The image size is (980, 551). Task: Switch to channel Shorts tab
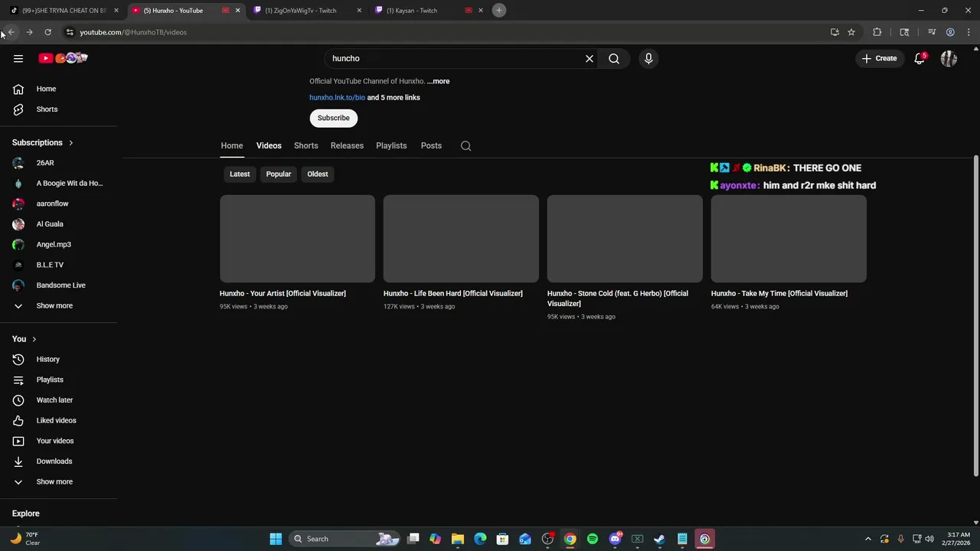(305, 145)
